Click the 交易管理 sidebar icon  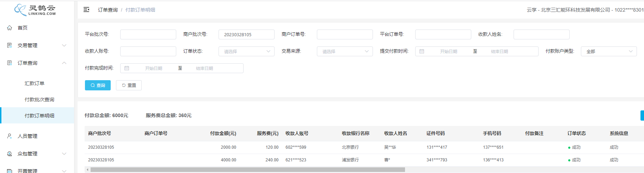coord(10,45)
